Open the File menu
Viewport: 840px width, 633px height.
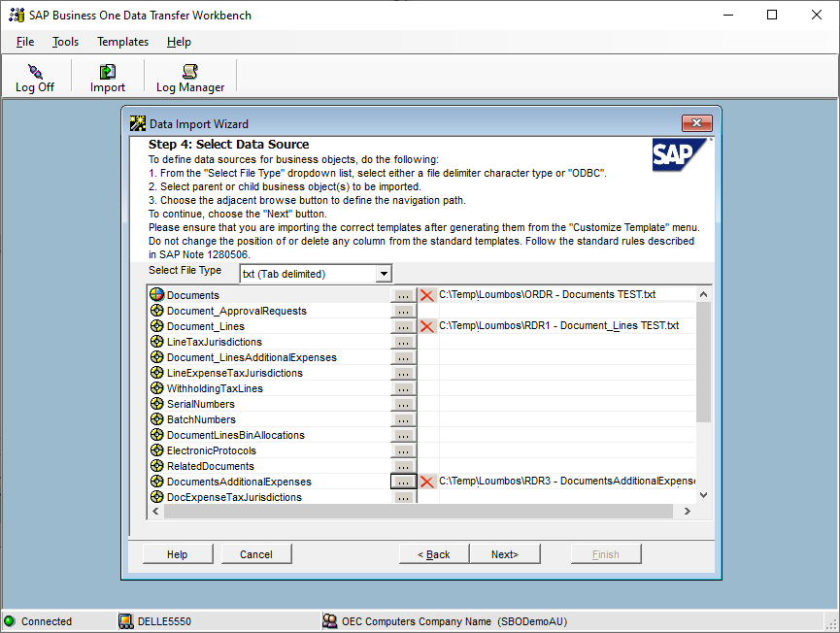coord(25,42)
